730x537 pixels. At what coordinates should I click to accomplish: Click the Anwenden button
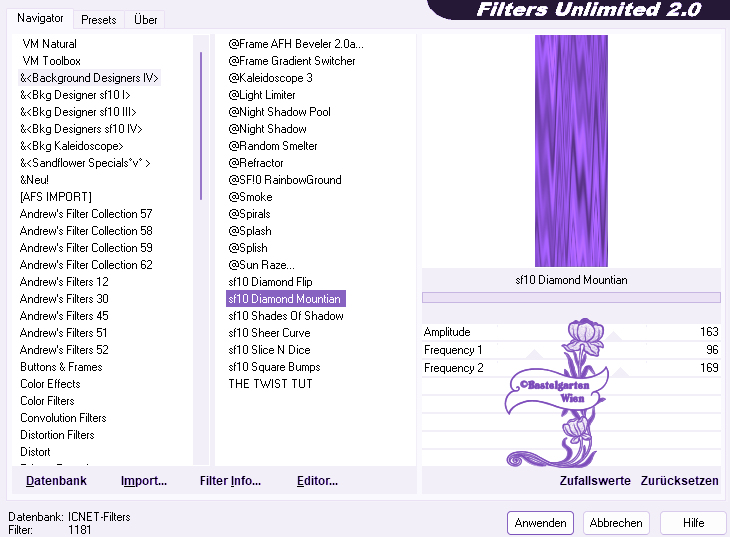pos(540,523)
